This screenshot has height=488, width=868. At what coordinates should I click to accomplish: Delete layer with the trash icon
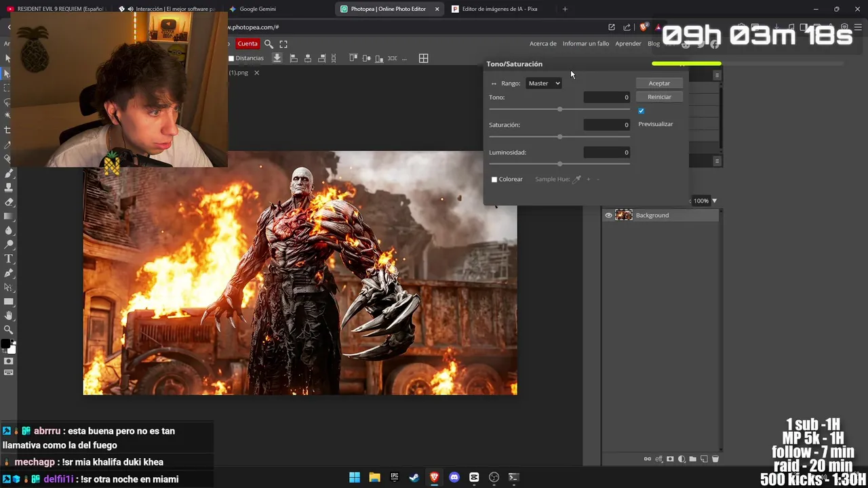pyautogui.click(x=715, y=459)
